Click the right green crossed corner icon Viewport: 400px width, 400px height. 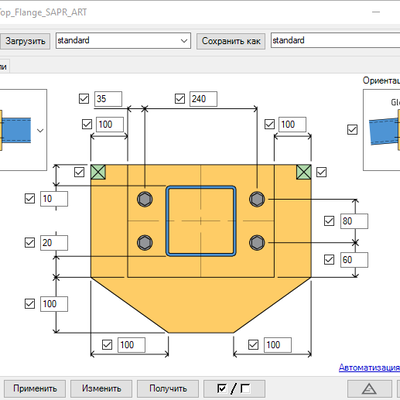coord(304,172)
